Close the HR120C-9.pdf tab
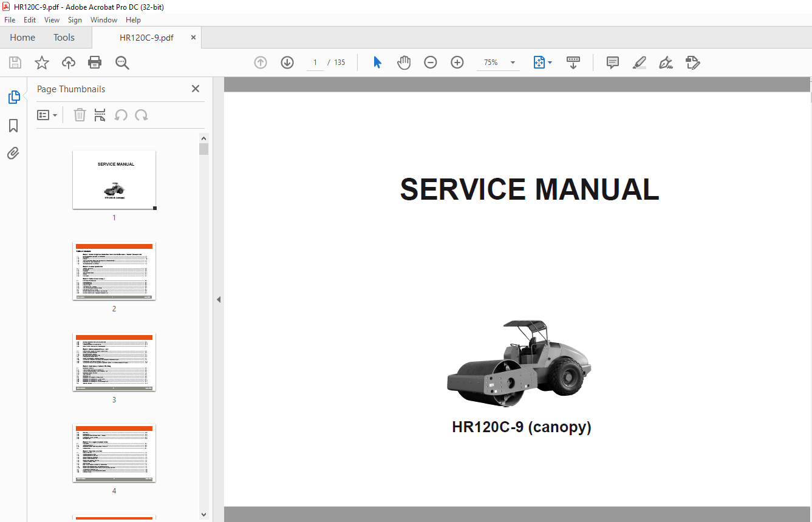This screenshot has width=812, height=522. pyautogui.click(x=193, y=38)
